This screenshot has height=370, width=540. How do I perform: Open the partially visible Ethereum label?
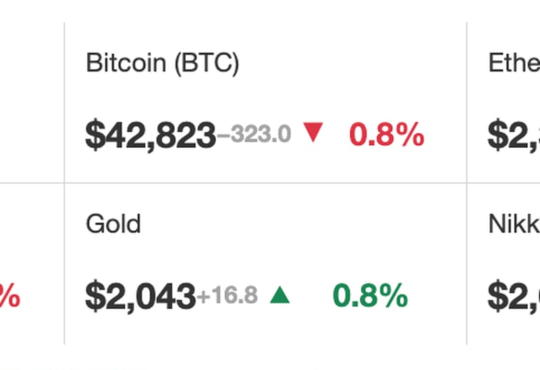click(x=514, y=63)
